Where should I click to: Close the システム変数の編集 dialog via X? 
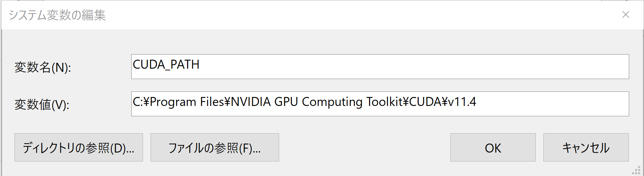626,14
